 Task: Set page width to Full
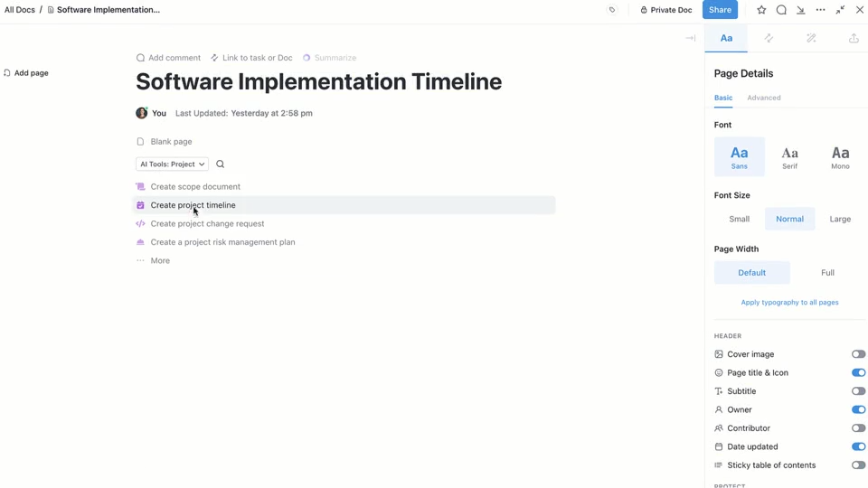point(827,273)
